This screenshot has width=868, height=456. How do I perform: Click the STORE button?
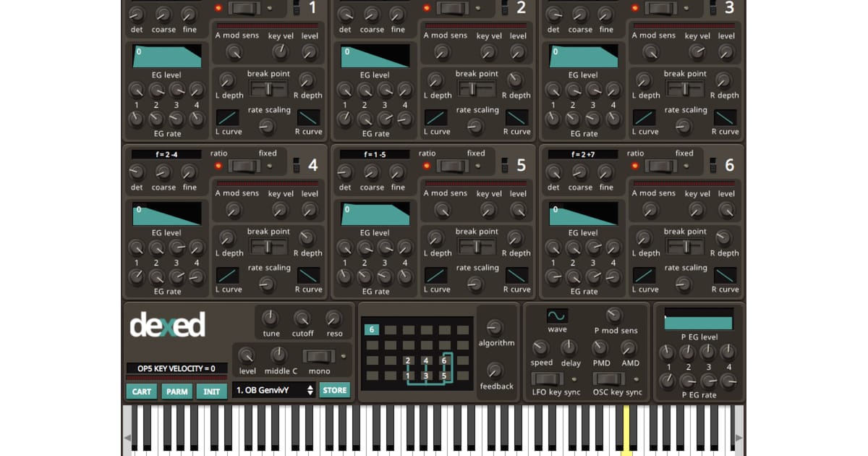tap(335, 390)
